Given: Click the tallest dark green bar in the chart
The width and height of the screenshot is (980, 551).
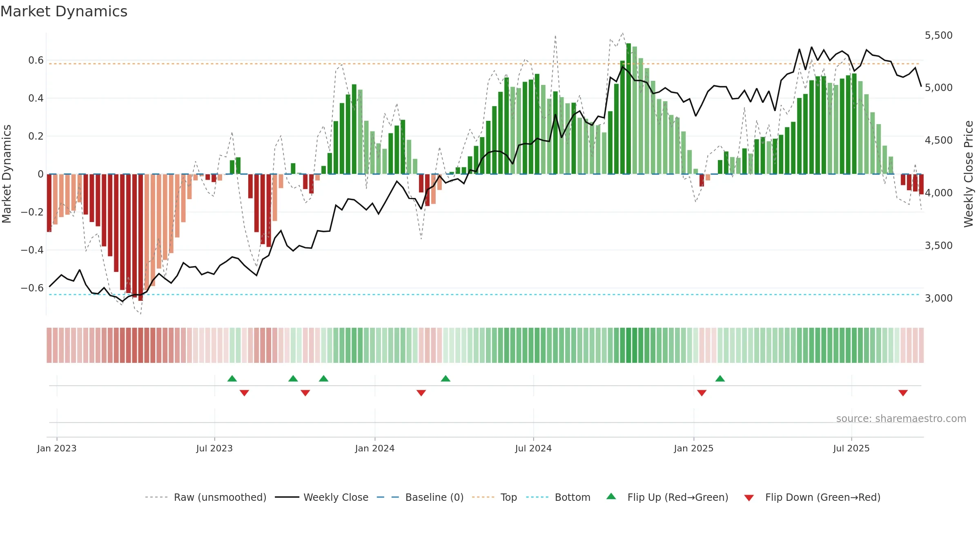Looking at the screenshot, I should 628,109.
